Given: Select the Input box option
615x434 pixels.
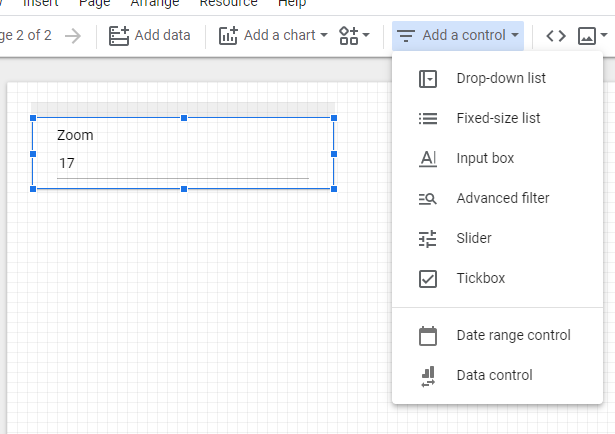Looking at the screenshot, I should coord(484,158).
